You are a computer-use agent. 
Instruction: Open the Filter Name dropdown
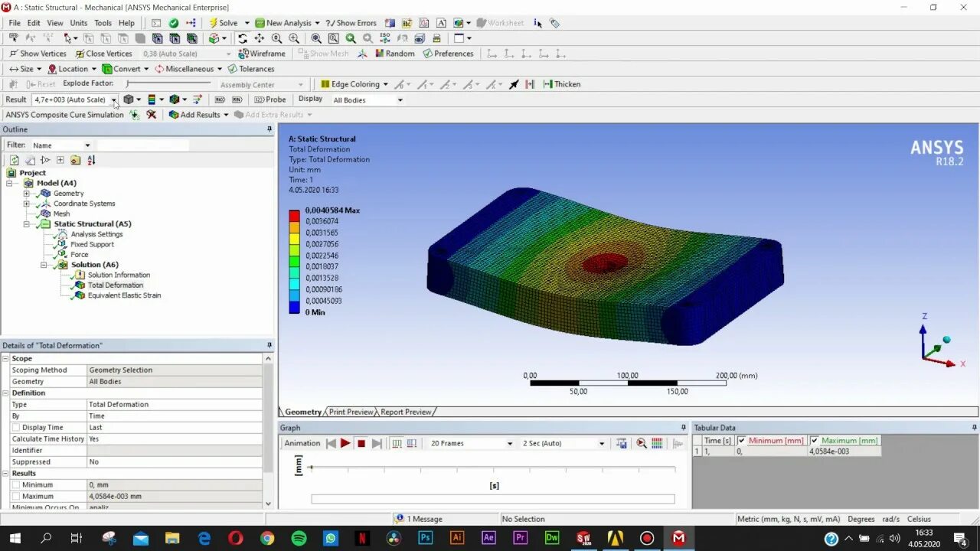(x=87, y=145)
